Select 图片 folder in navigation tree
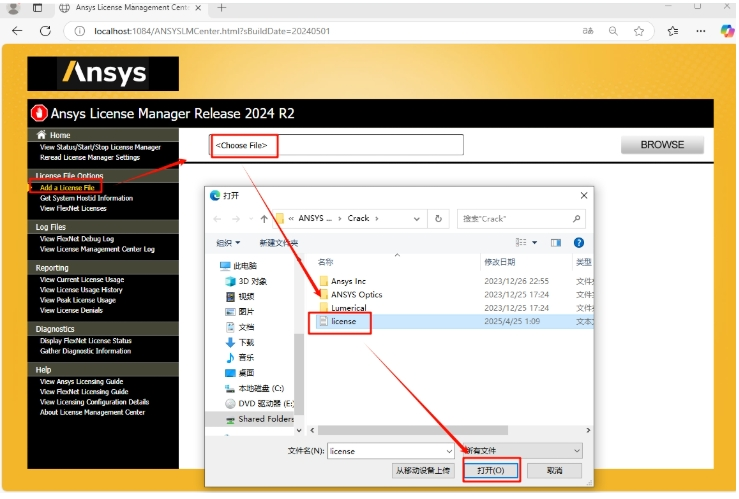739x499 pixels. [x=240, y=311]
